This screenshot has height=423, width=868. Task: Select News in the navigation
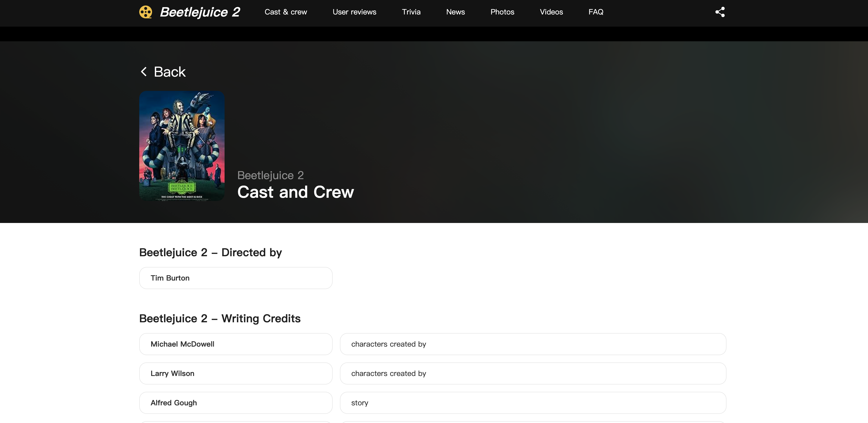455,12
